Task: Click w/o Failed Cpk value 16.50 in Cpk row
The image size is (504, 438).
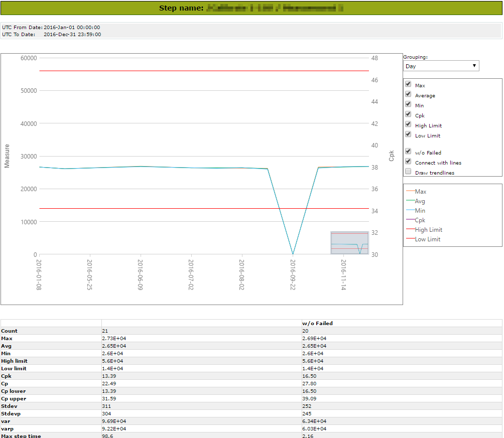Action: coord(309,376)
